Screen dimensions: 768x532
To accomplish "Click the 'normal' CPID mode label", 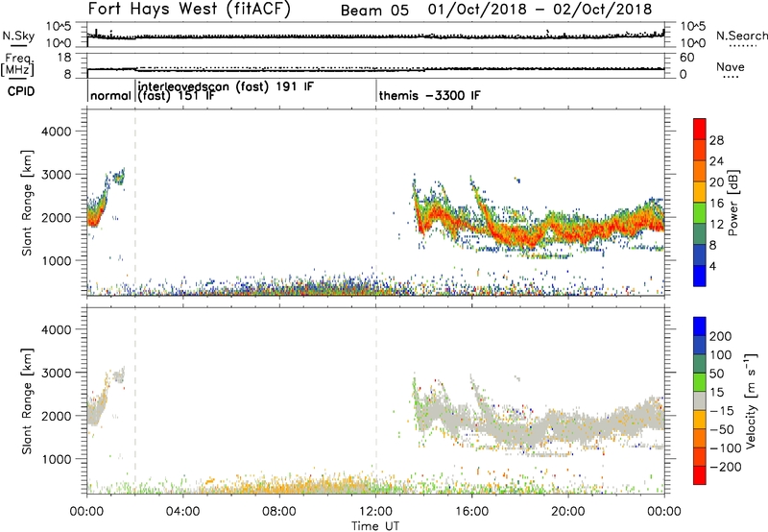I will 110,95.
